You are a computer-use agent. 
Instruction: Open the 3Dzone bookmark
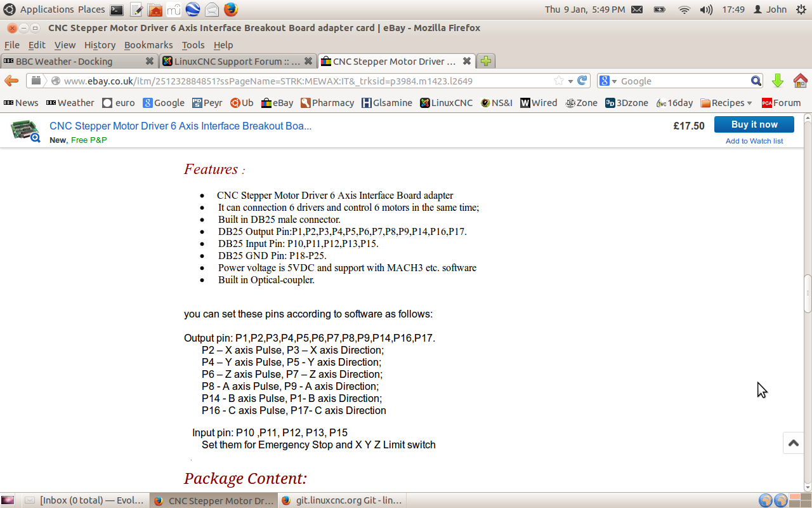[x=627, y=103]
